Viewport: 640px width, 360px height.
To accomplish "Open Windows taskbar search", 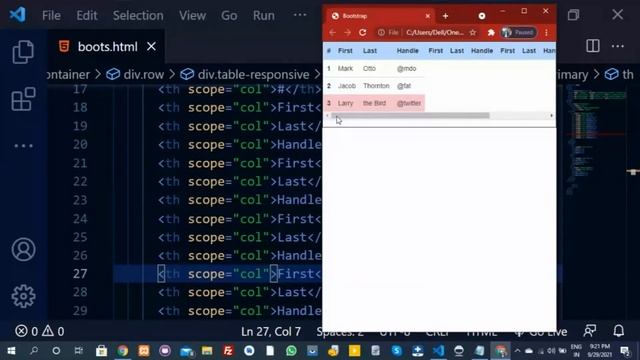I will pos(34,351).
